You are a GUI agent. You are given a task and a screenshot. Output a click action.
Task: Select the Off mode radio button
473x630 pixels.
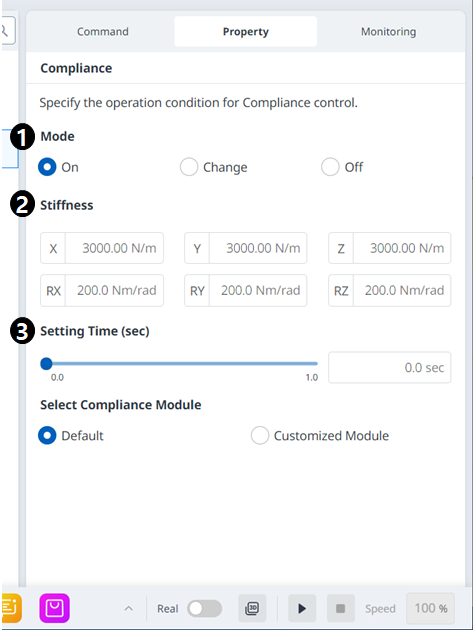330,167
